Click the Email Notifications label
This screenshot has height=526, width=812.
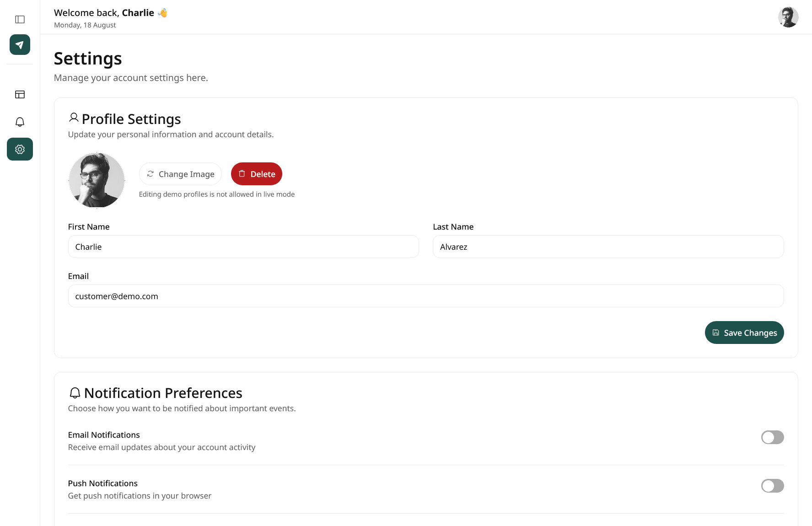(x=104, y=435)
